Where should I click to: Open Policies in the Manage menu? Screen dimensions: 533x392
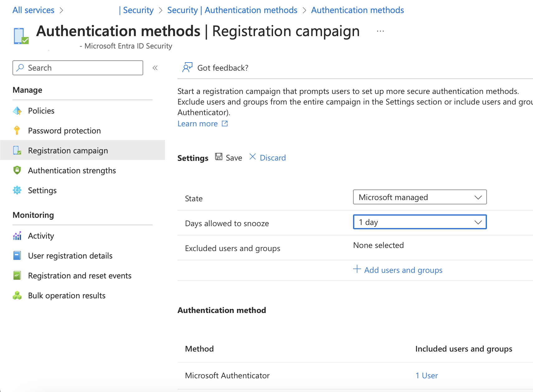click(83, 111)
